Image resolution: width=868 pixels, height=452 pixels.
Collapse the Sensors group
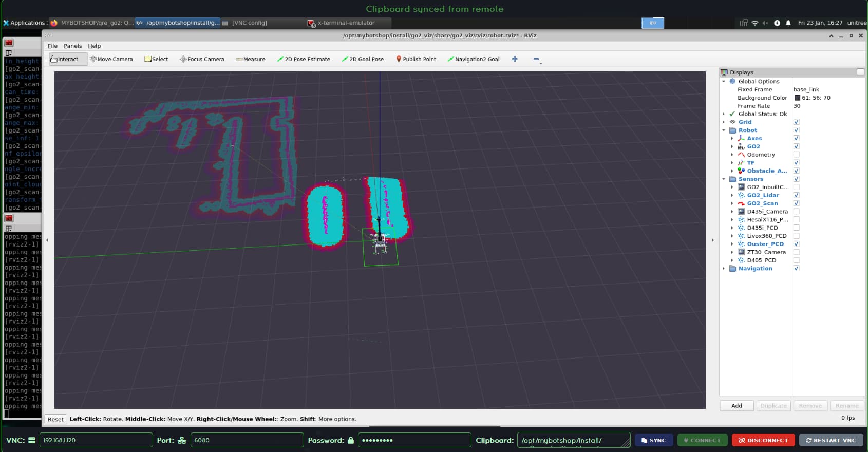point(724,179)
